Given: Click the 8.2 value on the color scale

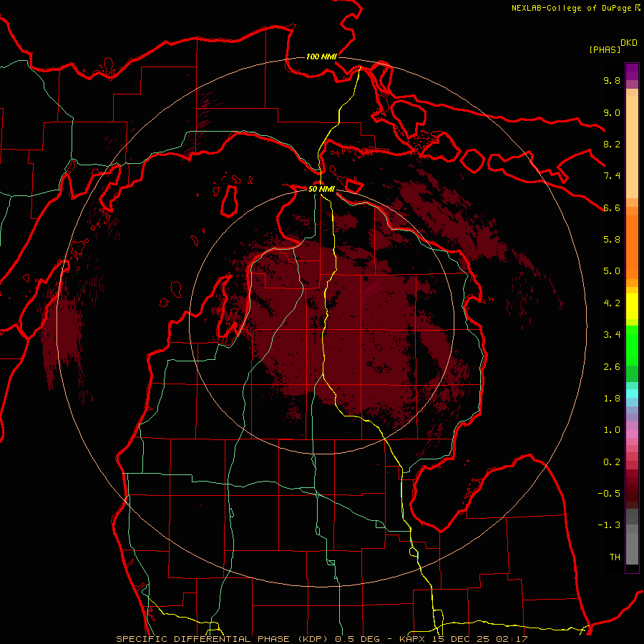Looking at the screenshot, I should tap(612, 144).
